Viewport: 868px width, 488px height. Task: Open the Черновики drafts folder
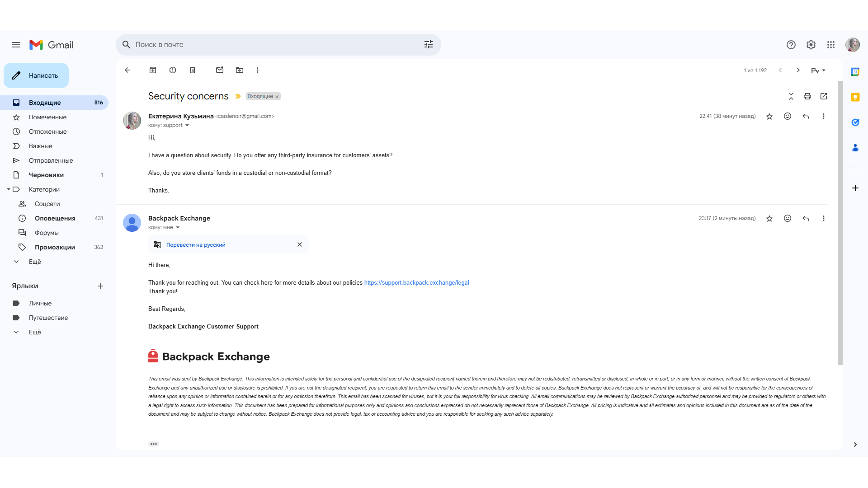click(x=54, y=175)
